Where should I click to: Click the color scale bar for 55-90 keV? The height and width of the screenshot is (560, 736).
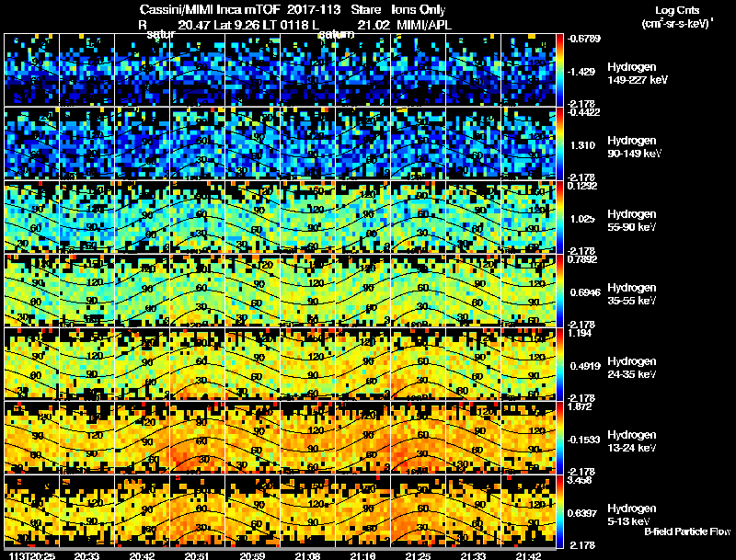click(559, 217)
